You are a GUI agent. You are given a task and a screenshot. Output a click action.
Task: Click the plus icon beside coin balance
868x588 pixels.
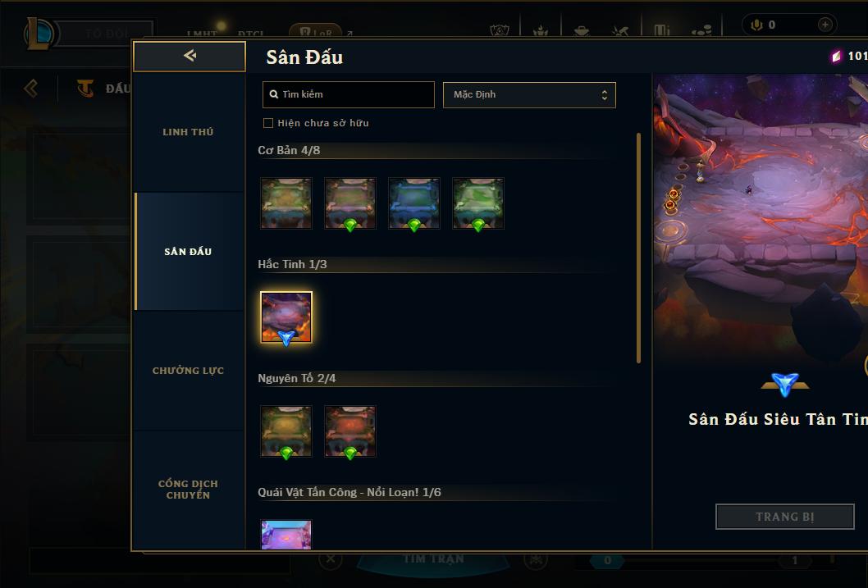point(825,25)
